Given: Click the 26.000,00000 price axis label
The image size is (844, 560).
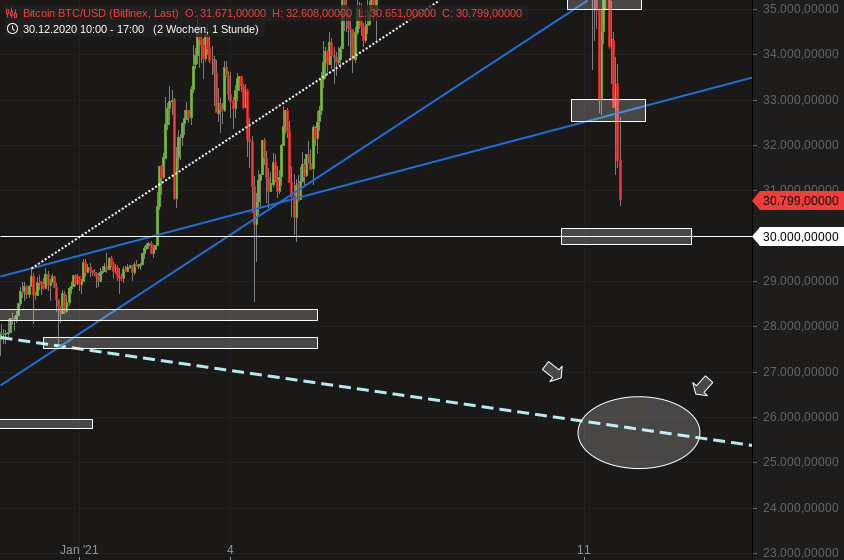Looking at the screenshot, I should point(800,417).
